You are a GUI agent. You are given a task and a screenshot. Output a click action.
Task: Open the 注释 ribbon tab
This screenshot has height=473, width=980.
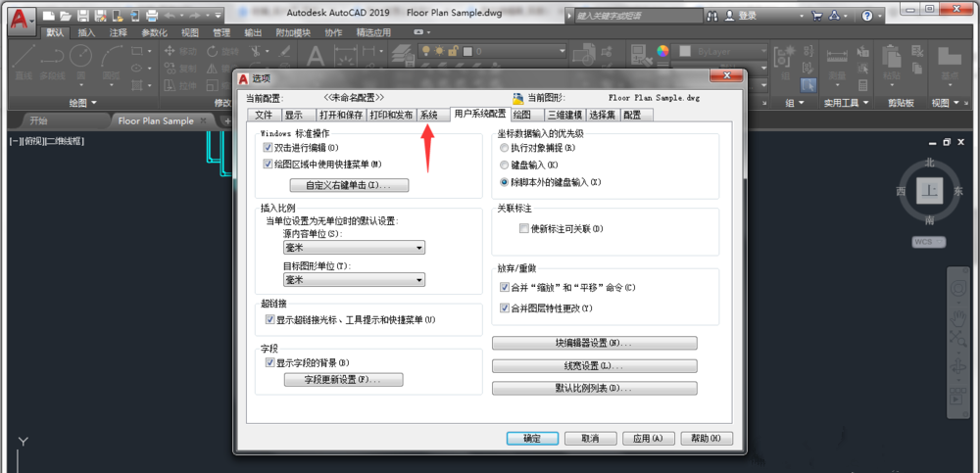(119, 33)
